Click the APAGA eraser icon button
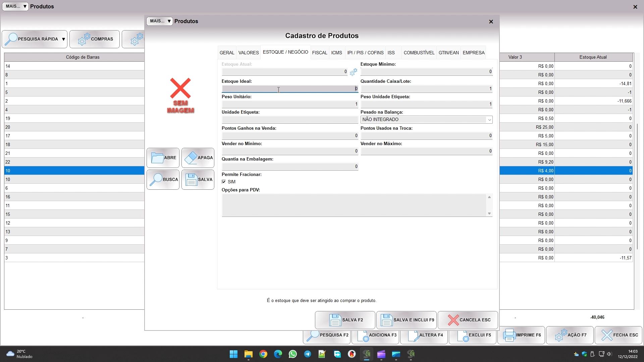Image resolution: width=644 pixels, height=362 pixels. point(198,158)
